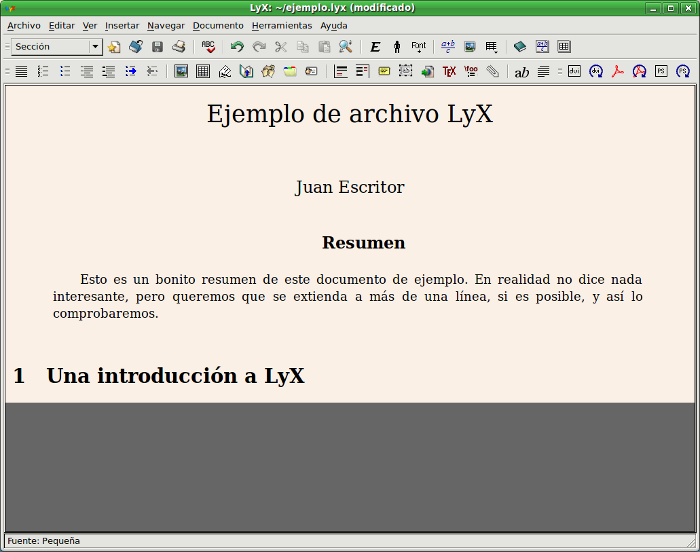Update DVI output icon
This screenshot has width=700, height=552.
pyautogui.click(x=596, y=71)
